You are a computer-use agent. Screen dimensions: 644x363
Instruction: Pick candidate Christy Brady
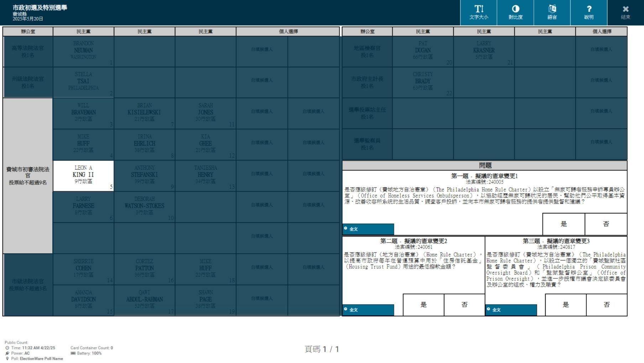click(x=423, y=82)
